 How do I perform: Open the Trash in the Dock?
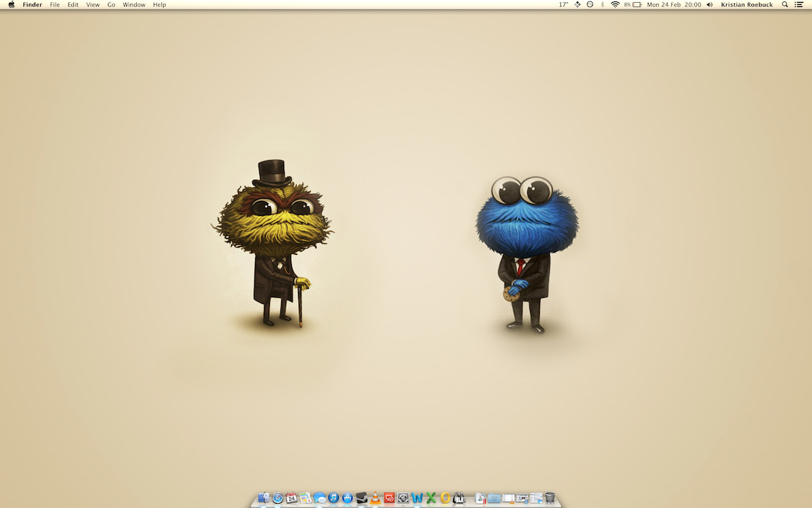pos(550,497)
